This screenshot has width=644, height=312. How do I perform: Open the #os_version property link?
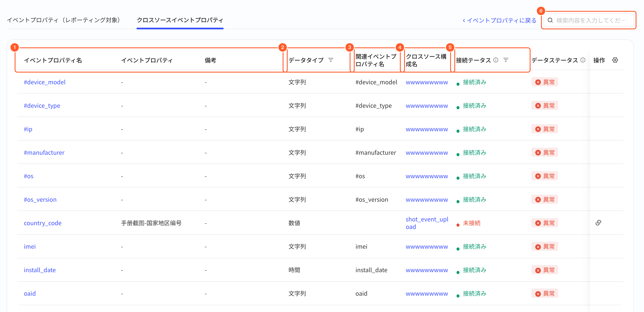coord(40,200)
